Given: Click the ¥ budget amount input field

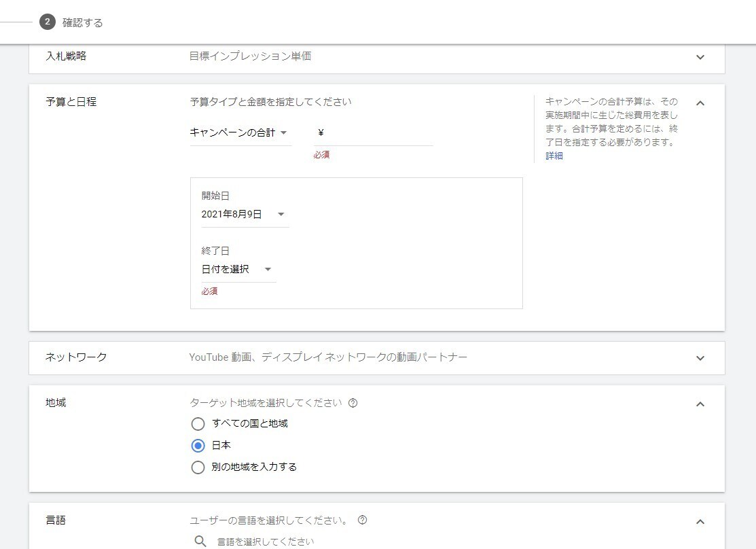Looking at the screenshot, I should pyautogui.click(x=373, y=133).
